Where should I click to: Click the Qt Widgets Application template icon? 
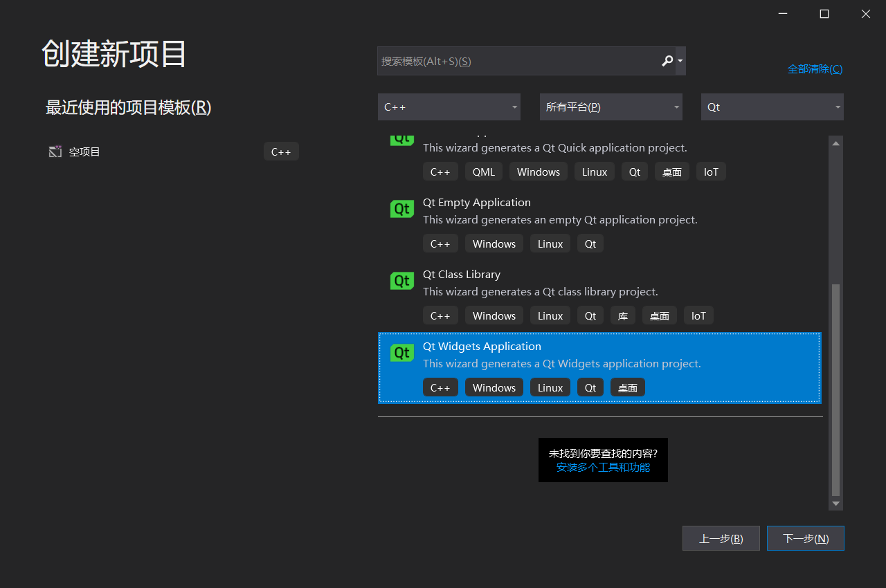pyautogui.click(x=402, y=353)
